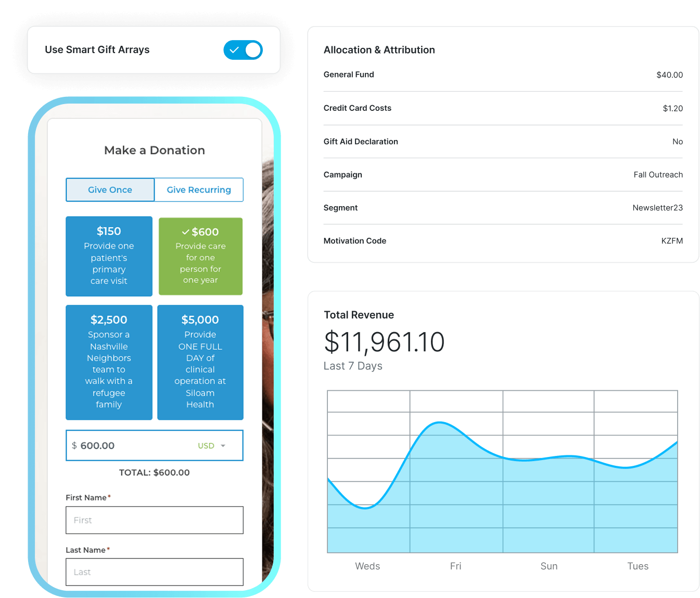
Task: Click the 'Campaign' label
Action: (343, 175)
